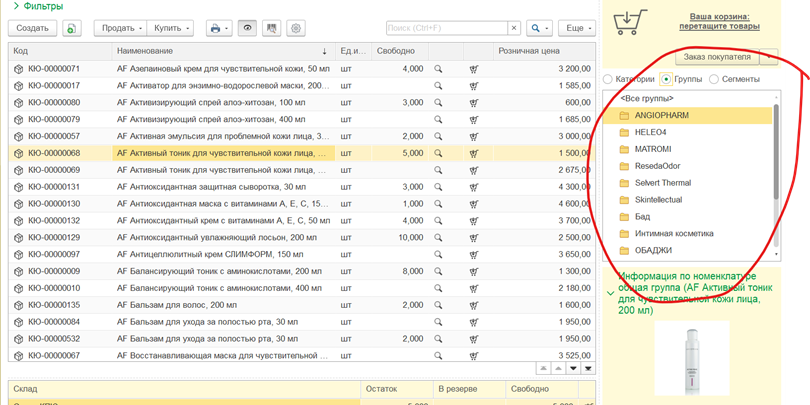Collapse Информация по номенклатуре section

pyautogui.click(x=611, y=293)
